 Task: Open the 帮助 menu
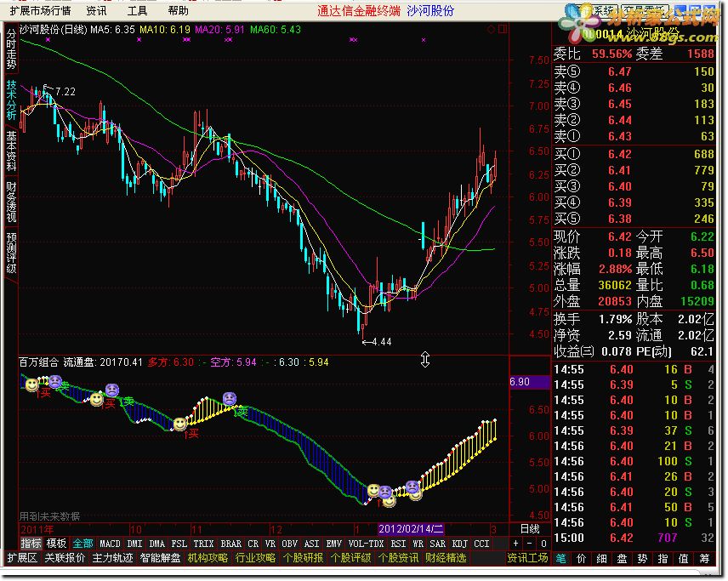click(179, 11)
